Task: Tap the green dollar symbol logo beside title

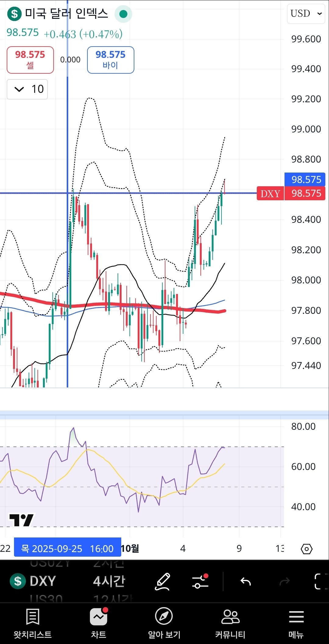Action: click(14, 14)
